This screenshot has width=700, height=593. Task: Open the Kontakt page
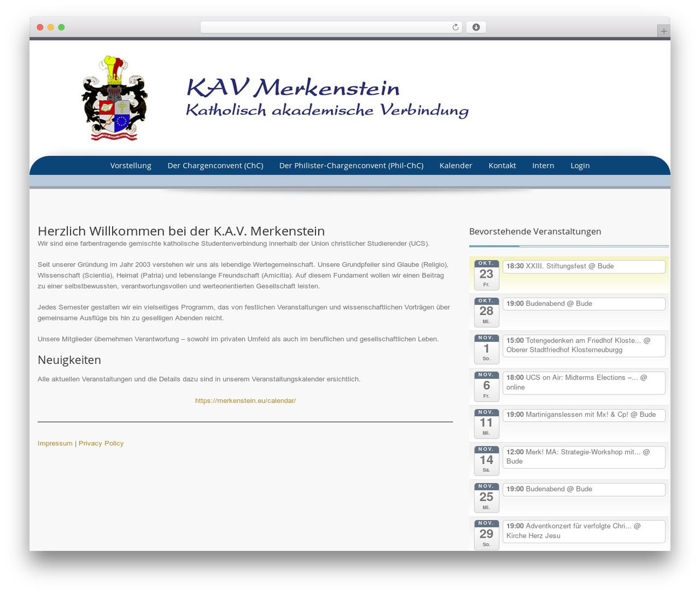click(502, 166)
